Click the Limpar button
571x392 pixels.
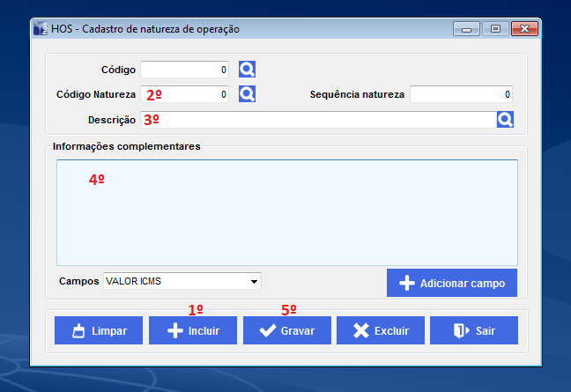click(99, 330)
